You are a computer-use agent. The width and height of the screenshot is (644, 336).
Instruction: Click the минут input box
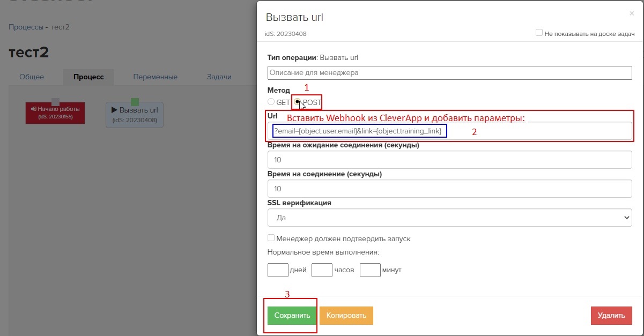coord(370,270)
